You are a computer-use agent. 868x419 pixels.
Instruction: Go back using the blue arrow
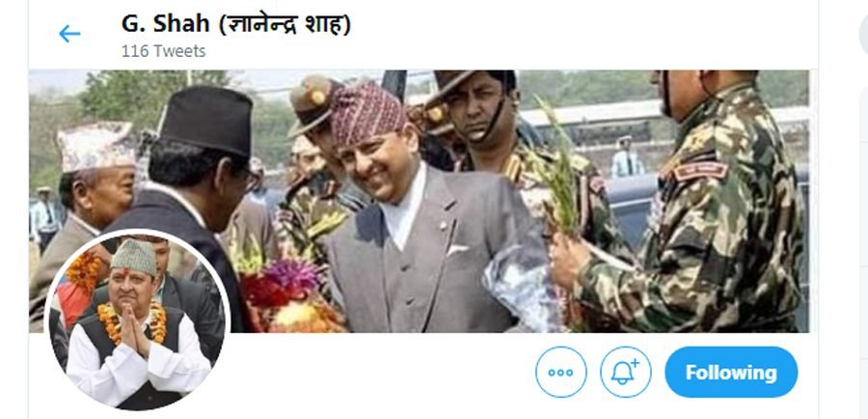point(69,34)
